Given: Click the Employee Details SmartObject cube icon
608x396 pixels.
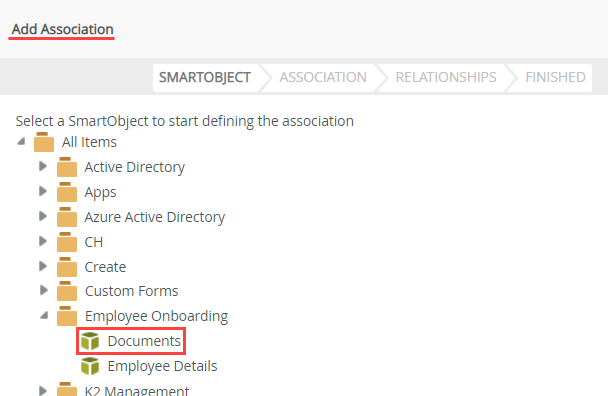Looking at the screenshot, I should [90, 366].
